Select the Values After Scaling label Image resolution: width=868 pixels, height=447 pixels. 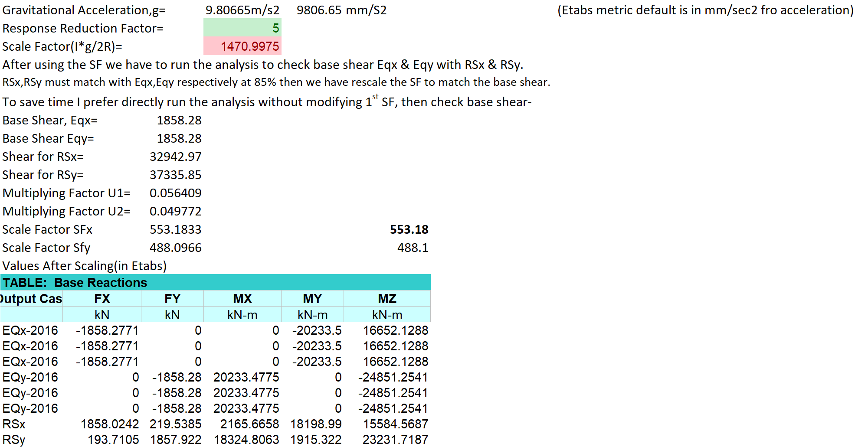tap(84, 266)
